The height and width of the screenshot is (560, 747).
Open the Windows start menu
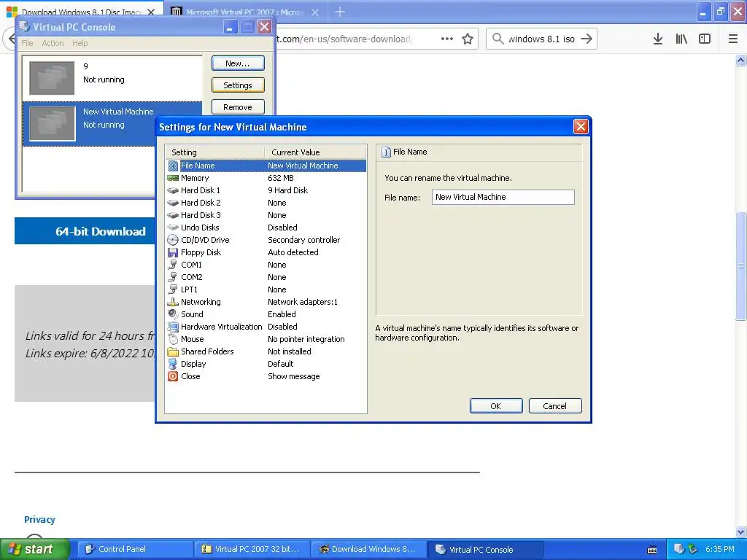pyautogui.click(x=35, y=549)
